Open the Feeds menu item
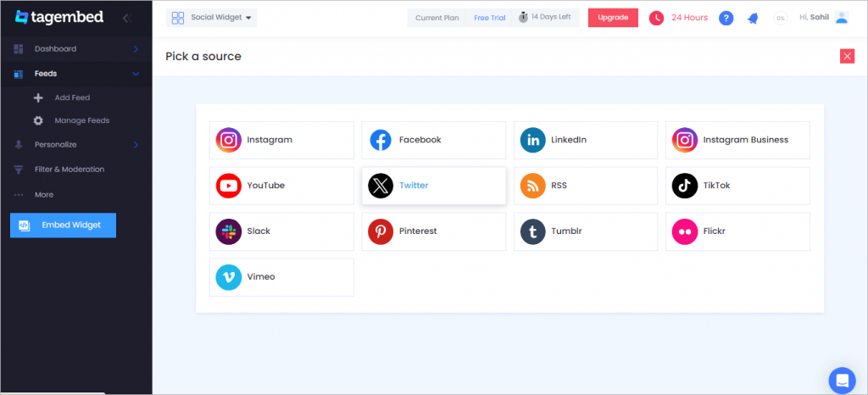868x395 pixels. (x=75, y=74)
